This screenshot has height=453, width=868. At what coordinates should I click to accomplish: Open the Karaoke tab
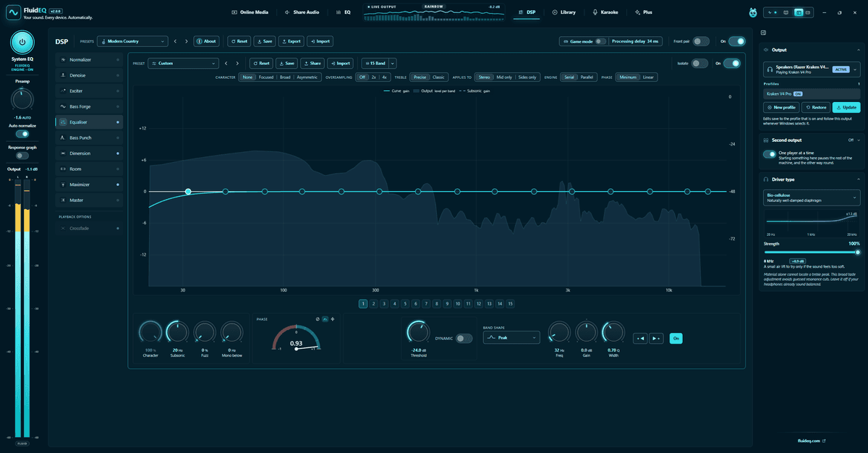605,12
